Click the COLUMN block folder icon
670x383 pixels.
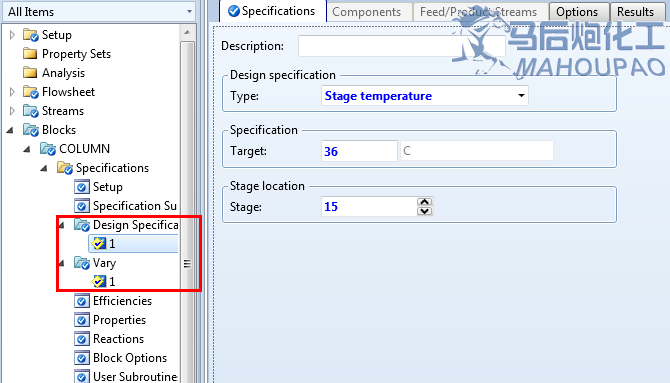coord(47,149)
